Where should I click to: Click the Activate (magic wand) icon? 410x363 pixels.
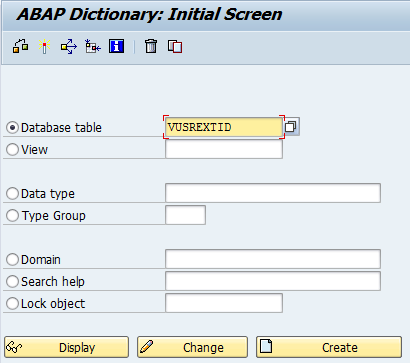44,46
